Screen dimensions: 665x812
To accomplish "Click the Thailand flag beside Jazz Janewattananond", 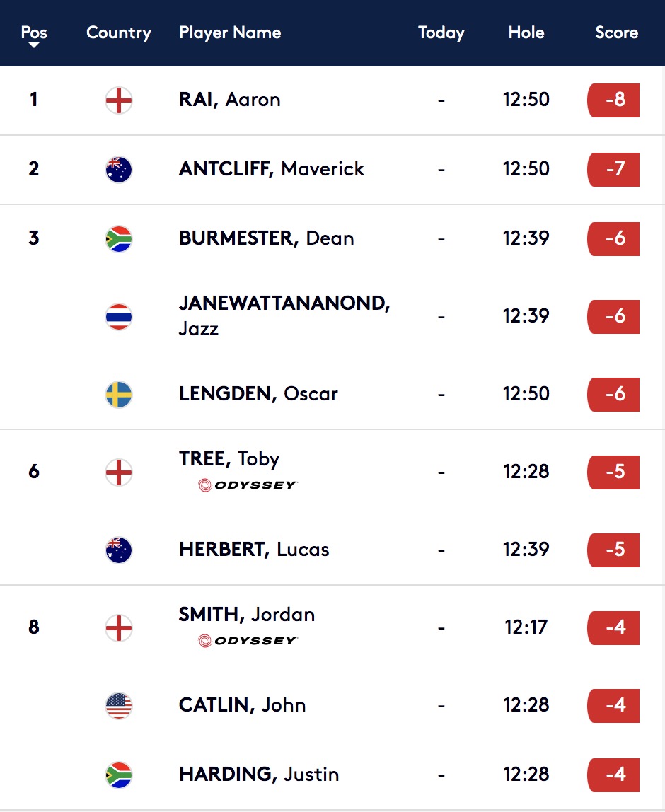I will pyautogui.click(x=119, y=316).
